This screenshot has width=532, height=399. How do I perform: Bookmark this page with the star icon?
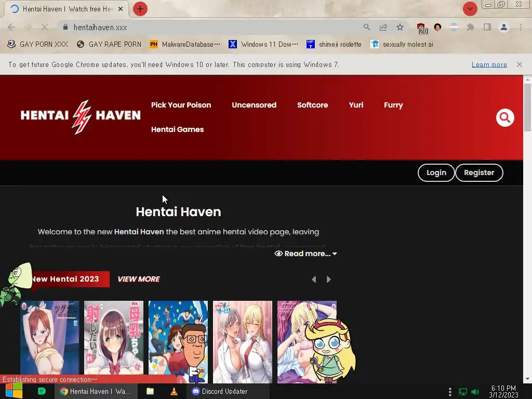(x=400, y=27)
